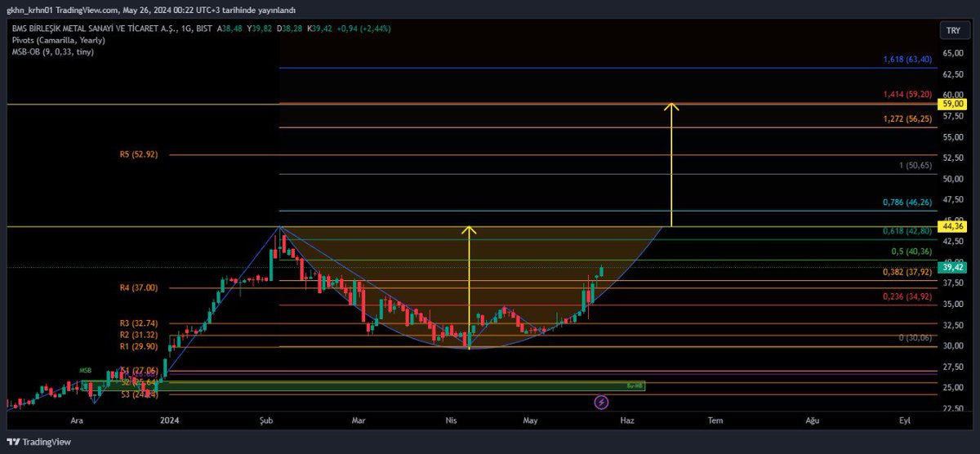
Task: Open the TradingView logo link in footer
Action: tap(39, 442)
